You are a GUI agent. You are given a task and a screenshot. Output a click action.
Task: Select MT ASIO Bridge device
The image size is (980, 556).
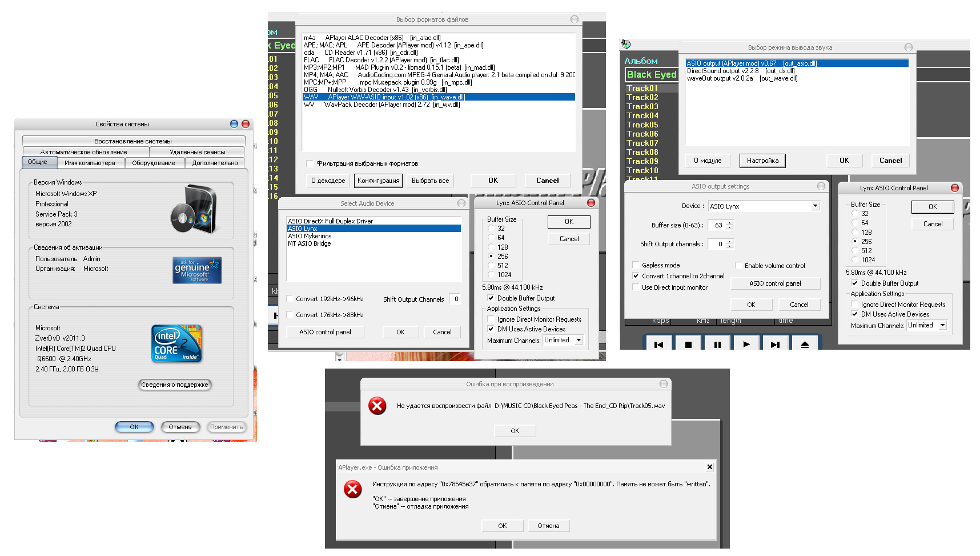(x=373, y=243)
